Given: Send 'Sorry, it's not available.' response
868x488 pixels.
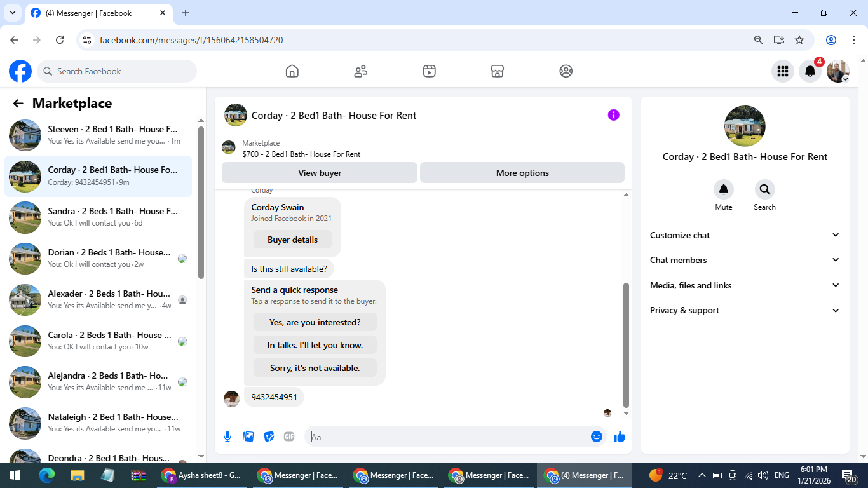Looking at the screenshot, I should pos(315,368).
